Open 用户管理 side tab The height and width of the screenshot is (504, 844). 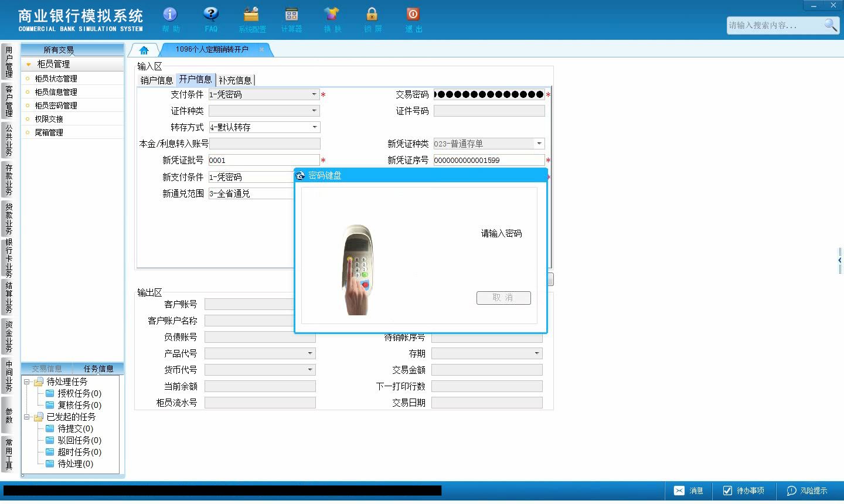[9, 62]
